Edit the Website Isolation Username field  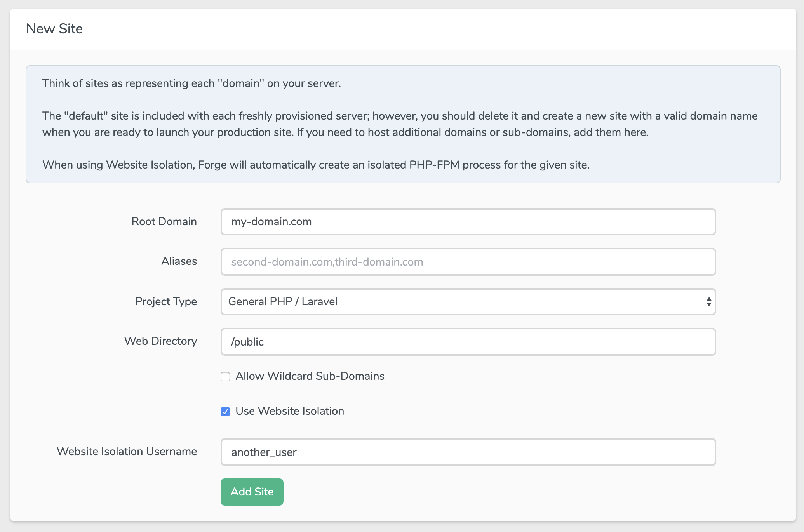(468, 452)
